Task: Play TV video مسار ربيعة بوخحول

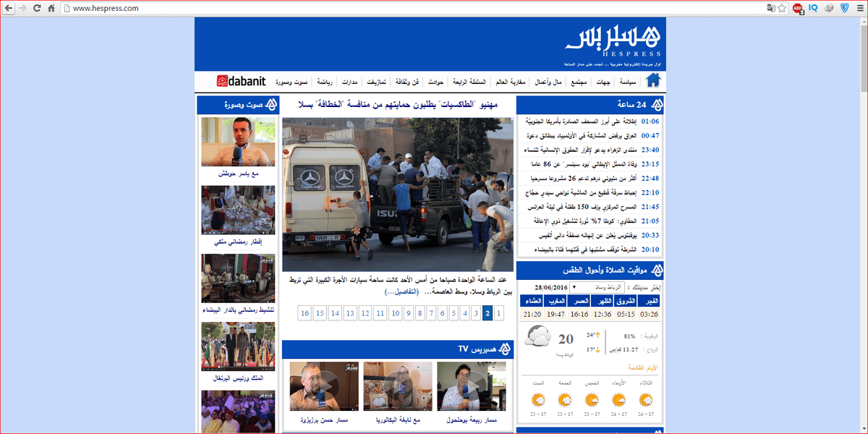Action: pyautogui.click(x=471, y=387)
